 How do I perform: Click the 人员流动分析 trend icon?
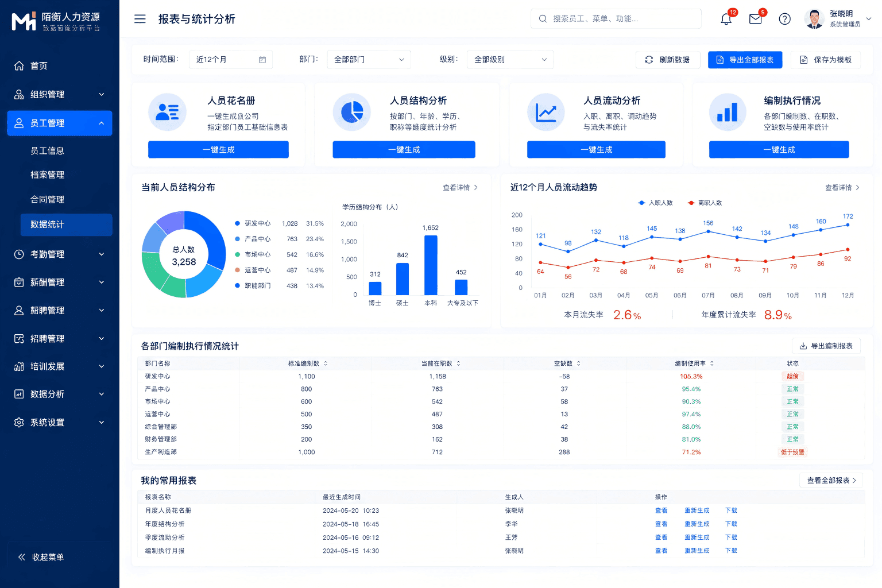click(x=546, y=112)
